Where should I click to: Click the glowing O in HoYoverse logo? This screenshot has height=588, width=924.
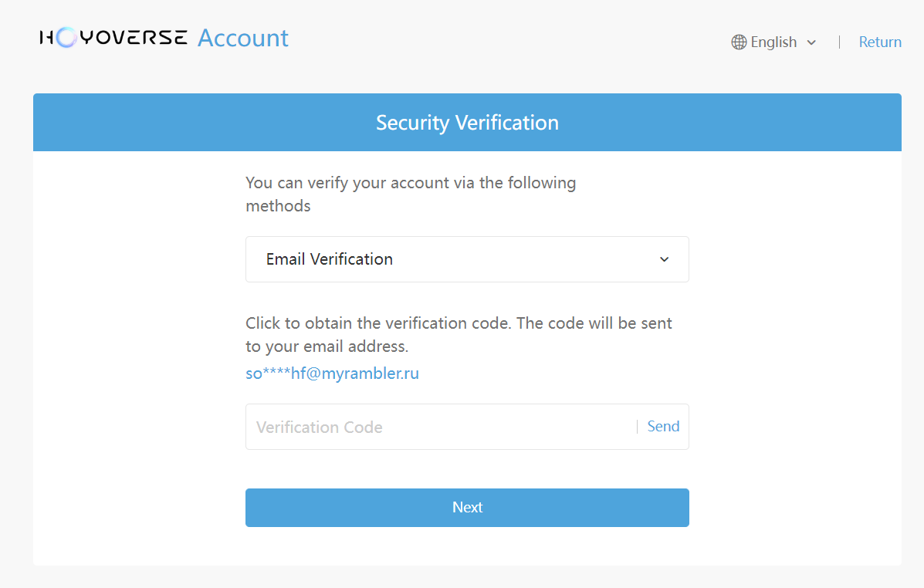[66, 37]
